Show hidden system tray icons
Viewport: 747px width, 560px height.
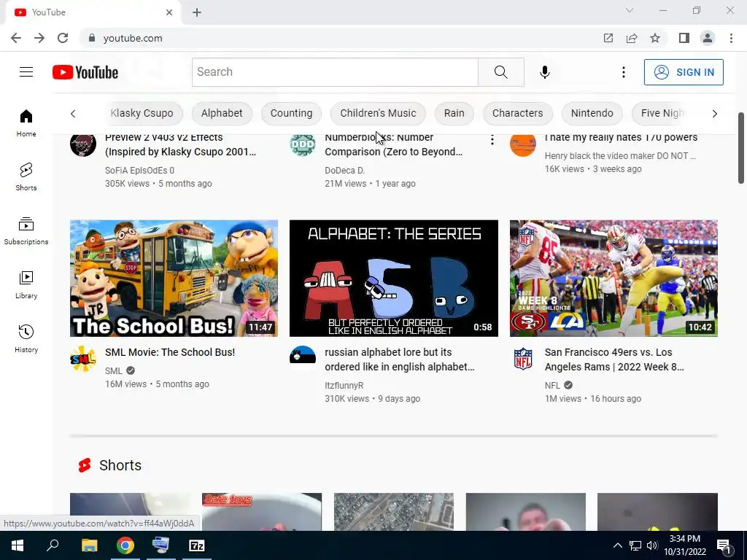point(617,545)
